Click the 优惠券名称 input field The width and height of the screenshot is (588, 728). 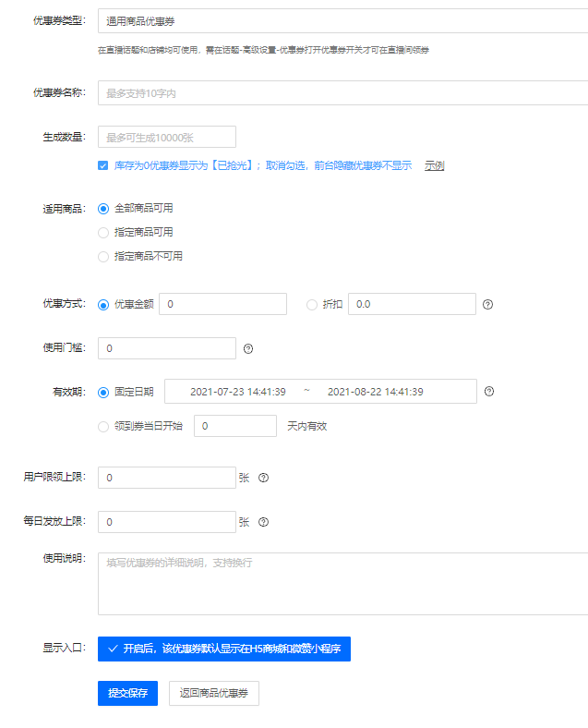point(342,93)
